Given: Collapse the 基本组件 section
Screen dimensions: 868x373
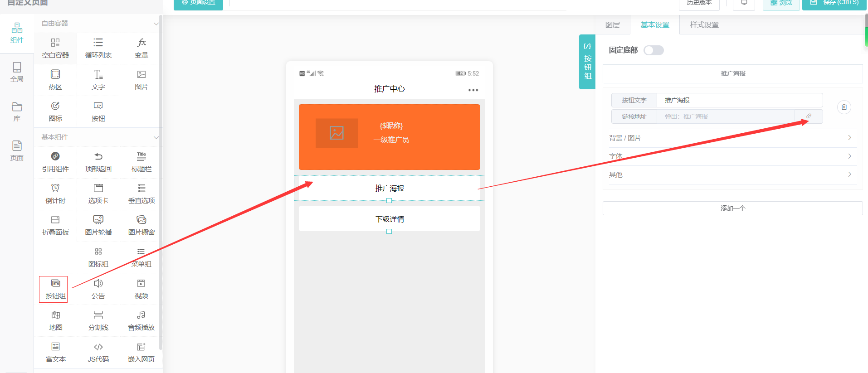Looking at the screenshot, I should point(156,137).
